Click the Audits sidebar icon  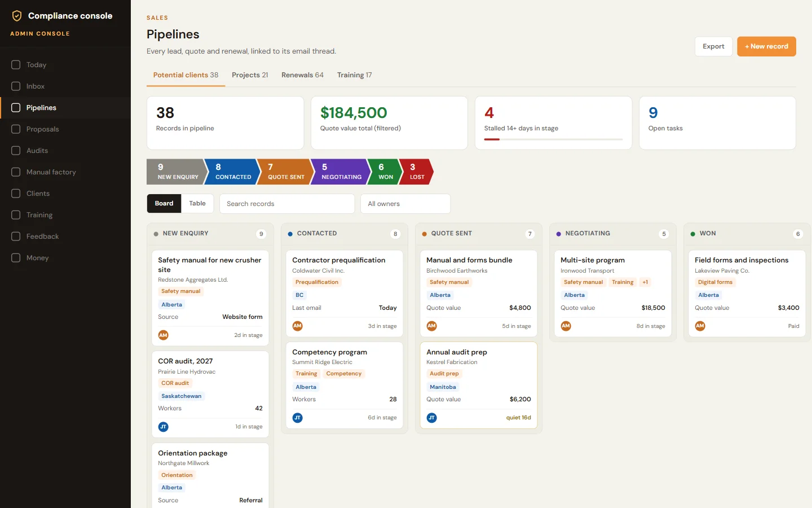[16, 151]
